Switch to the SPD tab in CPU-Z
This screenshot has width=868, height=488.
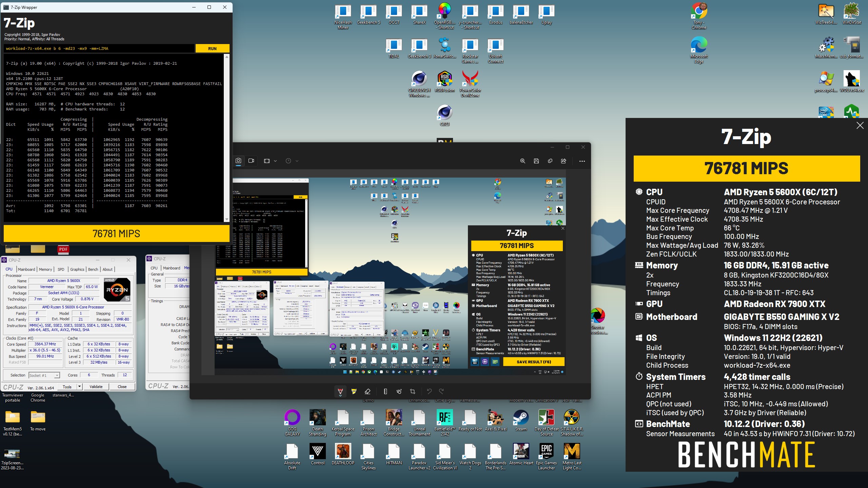tap(61, 269)
